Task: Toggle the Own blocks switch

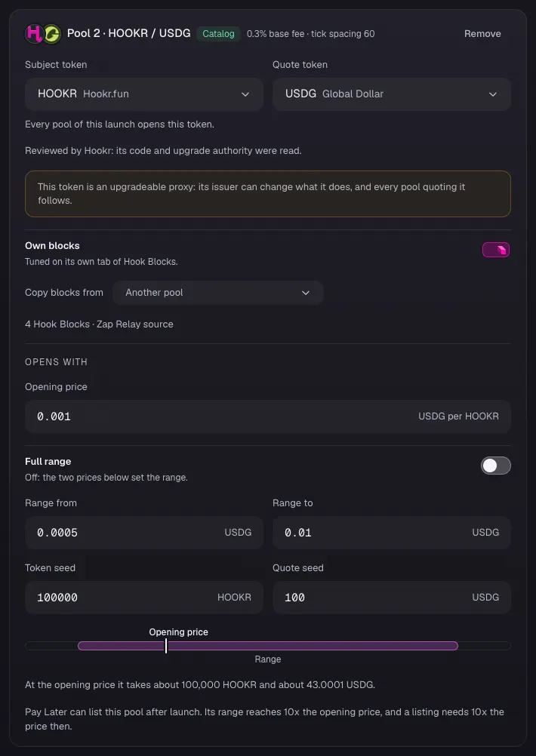Action: coord(496,250)
